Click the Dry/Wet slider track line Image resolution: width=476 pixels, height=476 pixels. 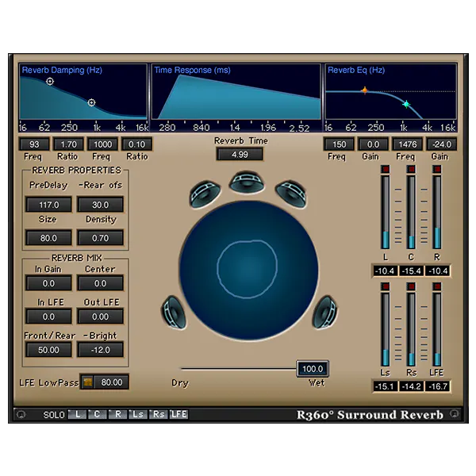(x=239, y=369)
